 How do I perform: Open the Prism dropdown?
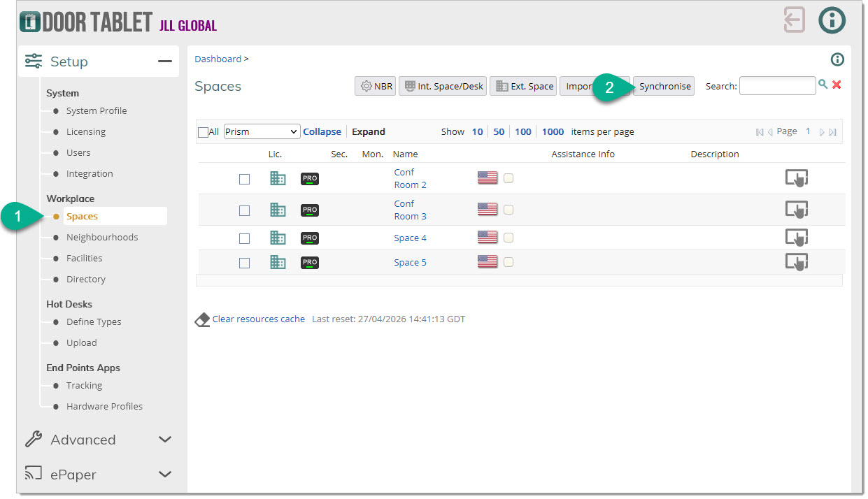[262, 131]
